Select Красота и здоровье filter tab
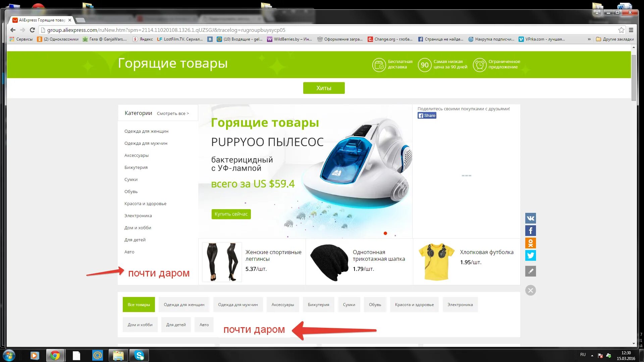 point(414,305)
